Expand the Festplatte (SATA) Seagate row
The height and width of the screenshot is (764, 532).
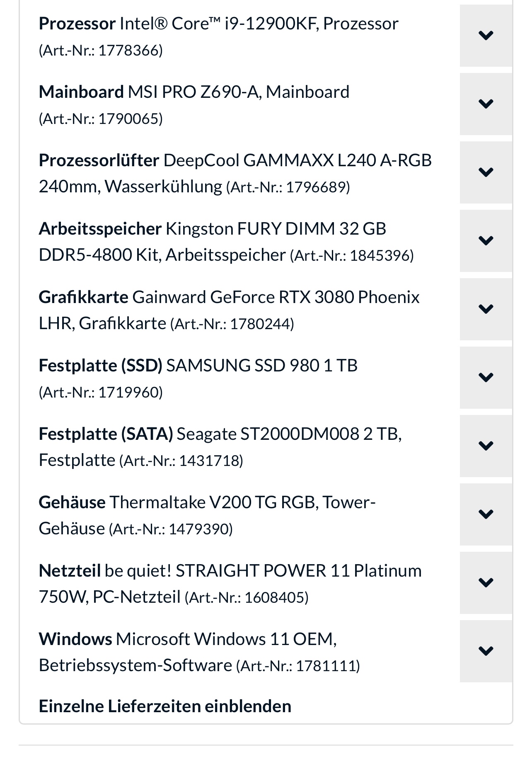click(x=486, y=446)
